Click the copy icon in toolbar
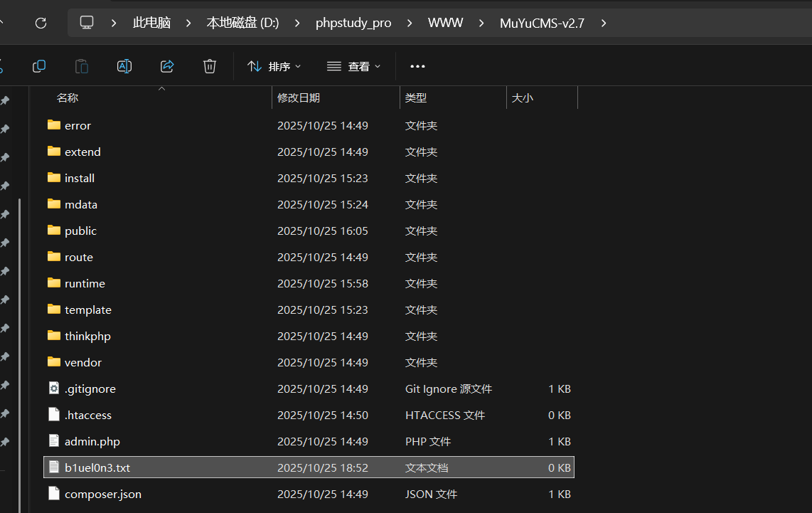 coord(39,66)
